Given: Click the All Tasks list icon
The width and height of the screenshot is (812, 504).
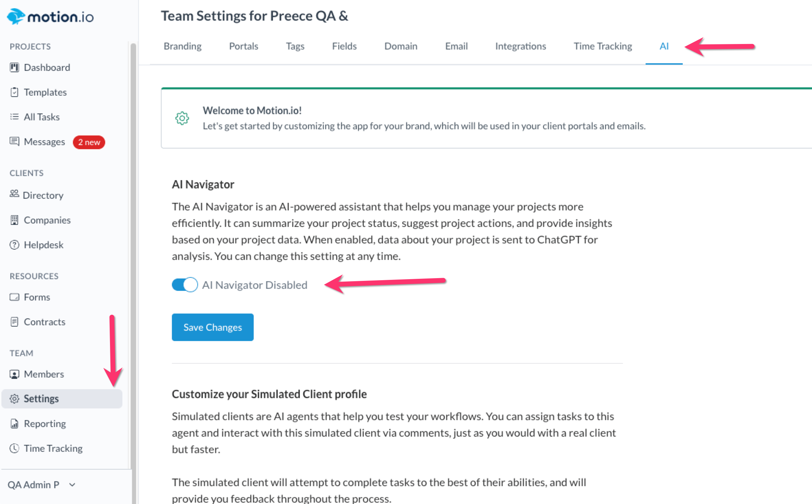Looking at the screenshot, I should [x=14, y=117].
